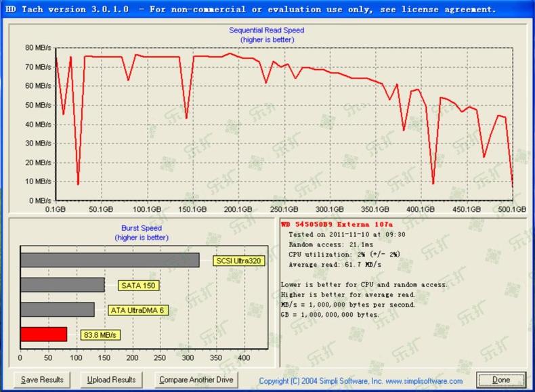The height and width of the screenshot is (392, 535).
Task: Select the red 83.8 MB/s burst bar
Action: 43,334
